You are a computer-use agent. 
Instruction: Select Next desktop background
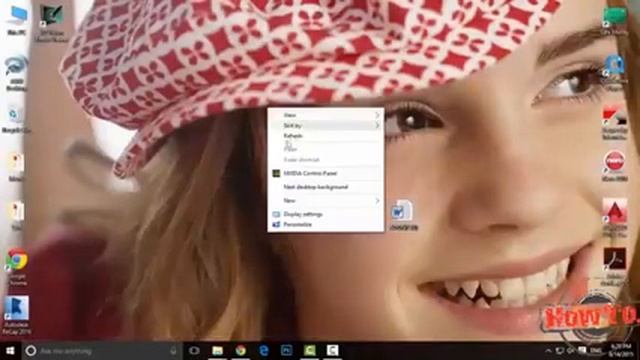coord(325,187)
